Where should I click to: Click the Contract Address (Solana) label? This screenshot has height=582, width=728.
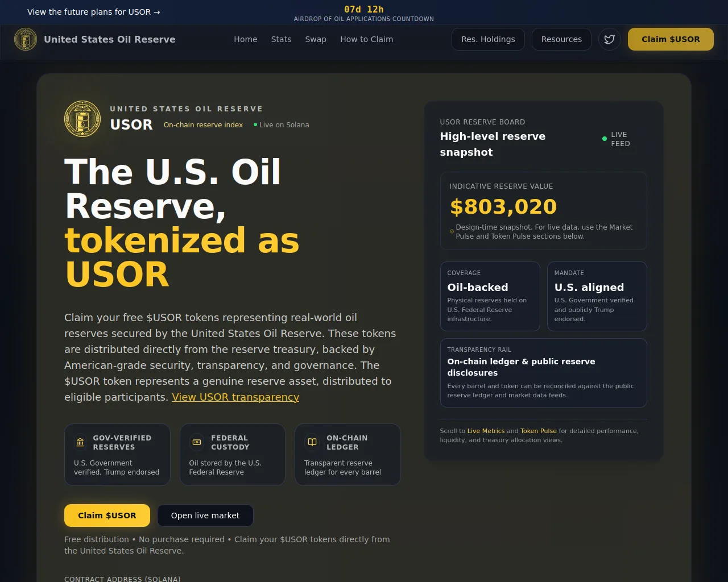click(122, 579)
